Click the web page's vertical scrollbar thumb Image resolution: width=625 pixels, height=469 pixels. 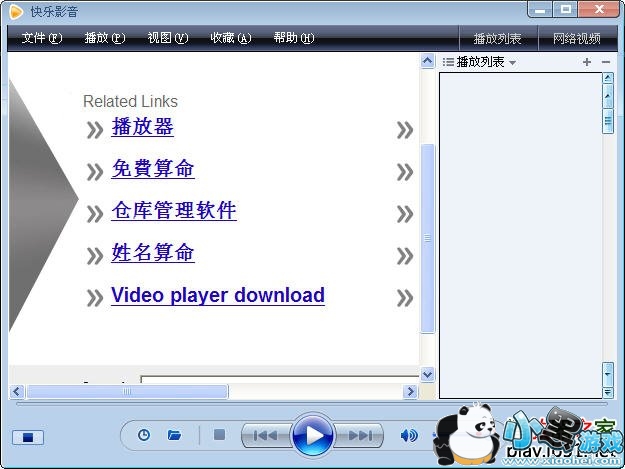point(427,238)
